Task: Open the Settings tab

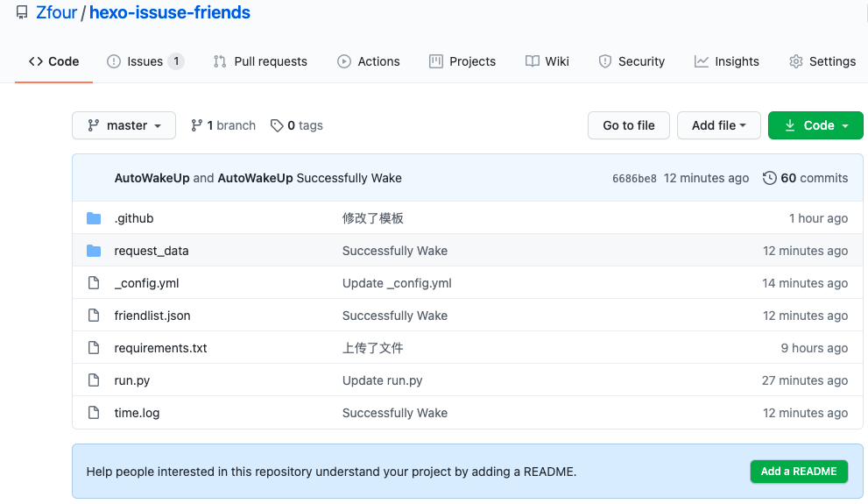Action: pyautogui.click(x=822, y=61)
